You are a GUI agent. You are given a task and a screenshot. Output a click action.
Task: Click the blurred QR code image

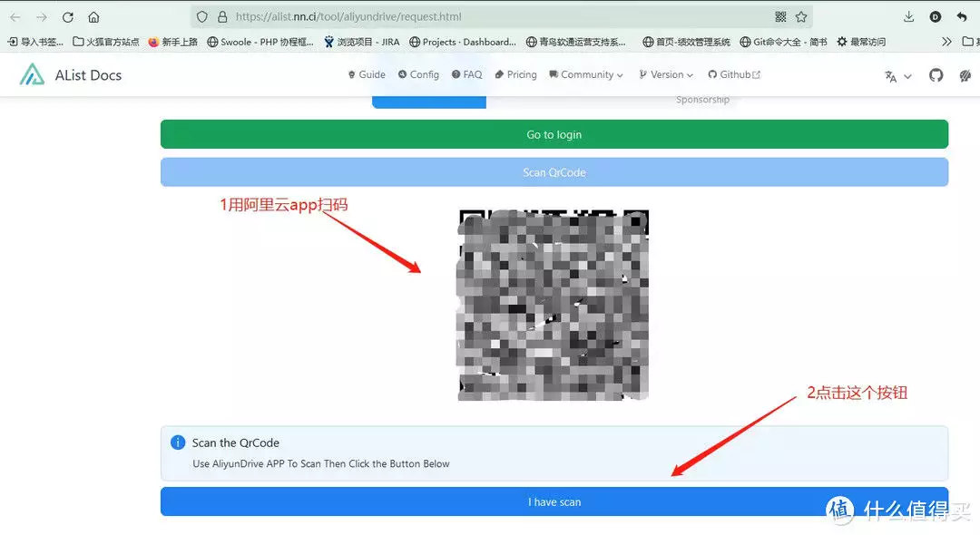coord(554,305)
